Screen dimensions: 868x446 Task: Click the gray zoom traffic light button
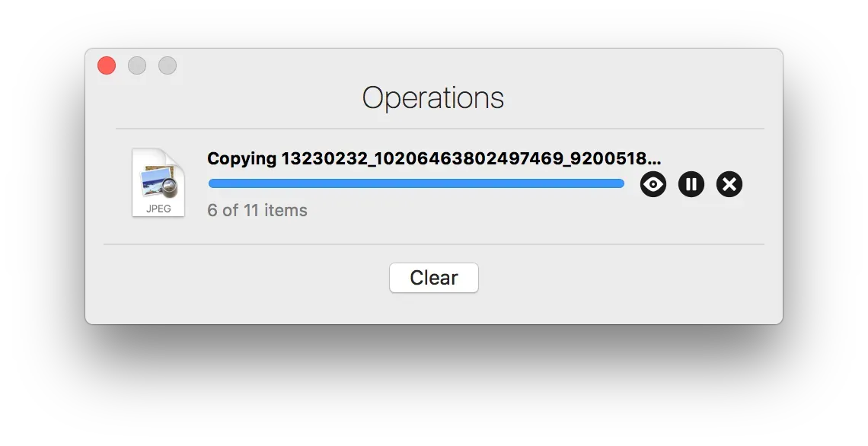click(x=167, y=65)
